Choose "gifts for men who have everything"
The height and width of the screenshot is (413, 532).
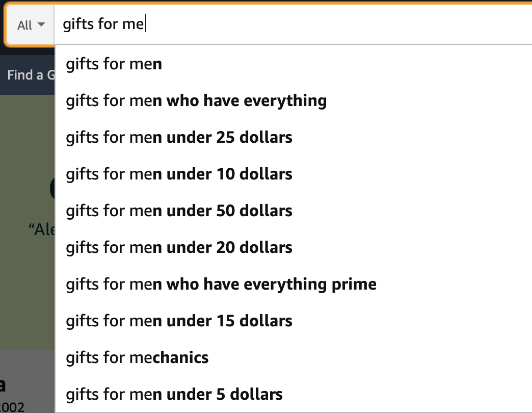[196, 101]
